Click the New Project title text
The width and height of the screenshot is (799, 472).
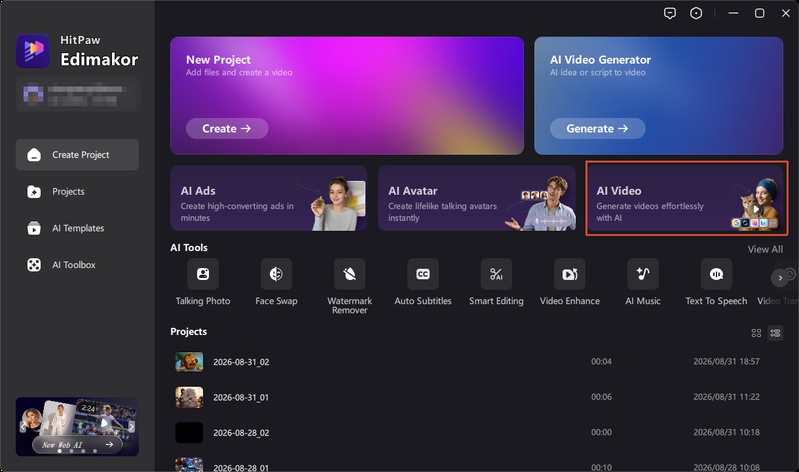click(x=218, y=60)
